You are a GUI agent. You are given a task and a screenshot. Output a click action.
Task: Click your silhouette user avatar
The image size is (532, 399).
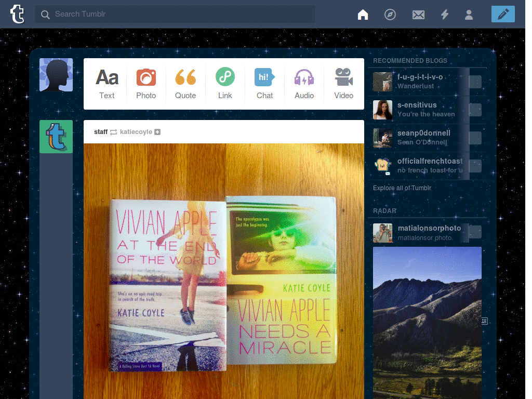[x=56, y=75]
